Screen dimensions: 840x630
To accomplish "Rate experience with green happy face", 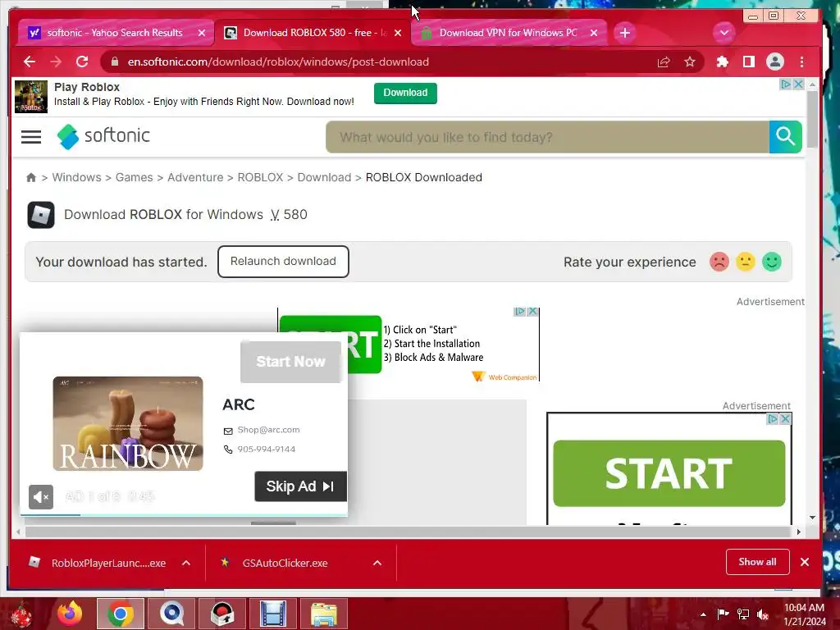I will 771,262.
